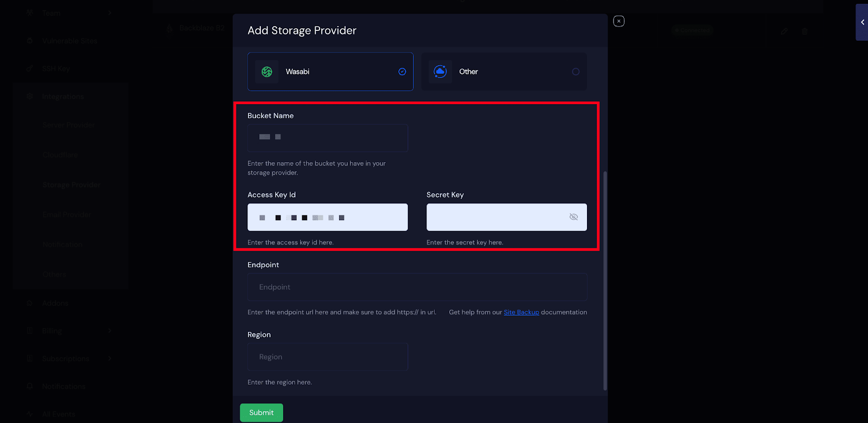Click the Addons sidebar icon
Screen dimensions: 868x423
pyautogui.click(x=30, y=303)
